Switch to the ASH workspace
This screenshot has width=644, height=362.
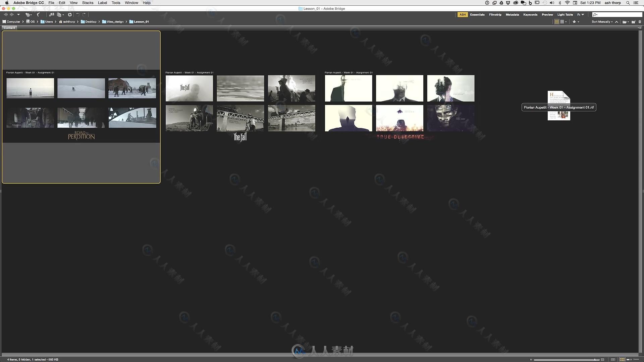point(463,15)
